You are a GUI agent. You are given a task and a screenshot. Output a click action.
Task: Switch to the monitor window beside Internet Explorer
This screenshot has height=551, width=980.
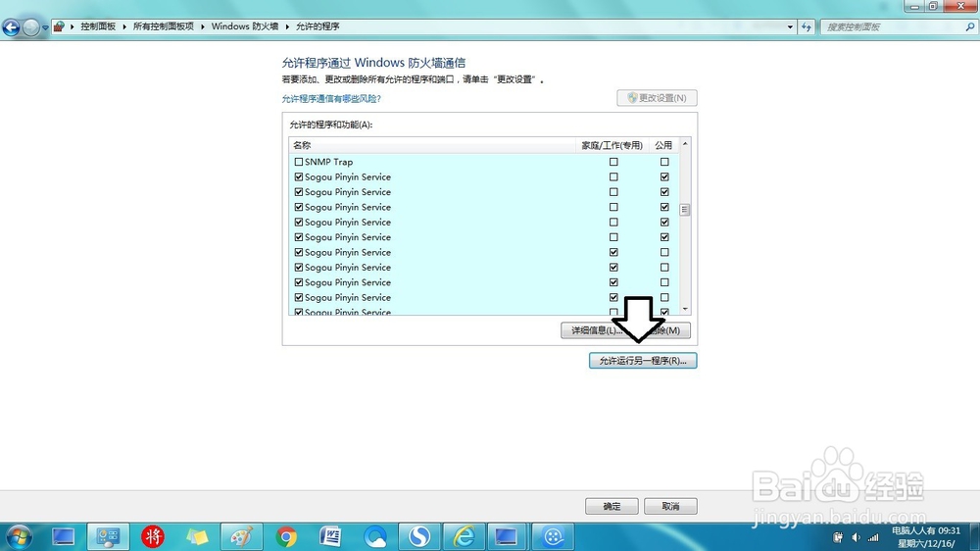pos(506,536)
